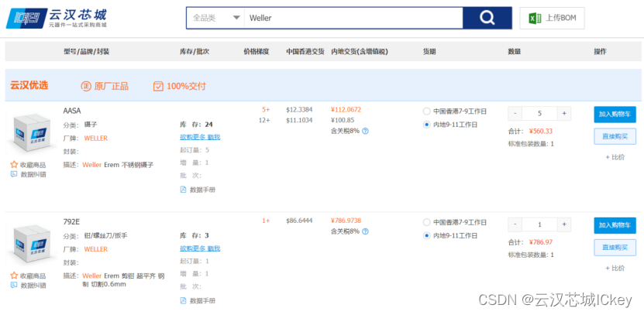Click 欲购更多 戳我 link for 792E

pos(200,248)
